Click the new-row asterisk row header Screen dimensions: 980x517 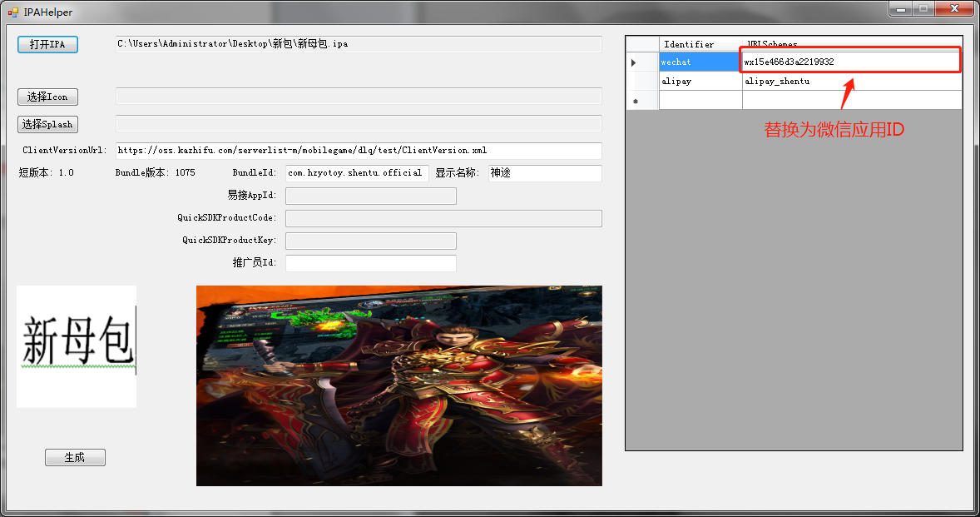click(x=642, y=101)
